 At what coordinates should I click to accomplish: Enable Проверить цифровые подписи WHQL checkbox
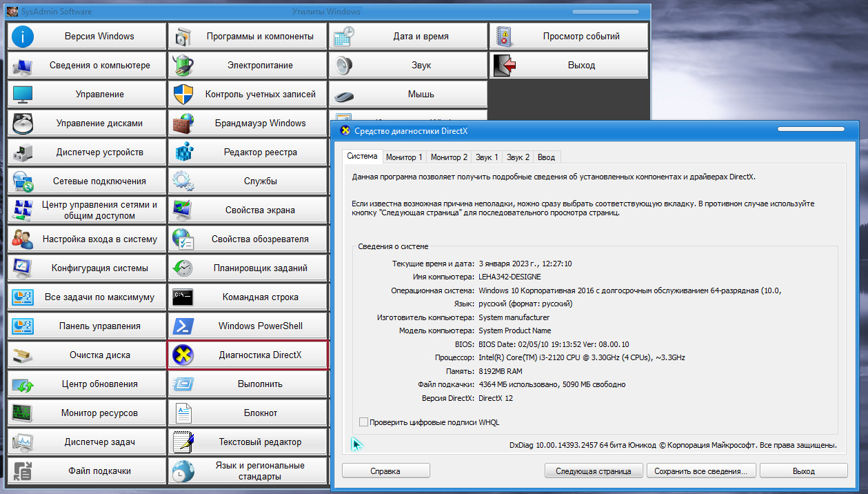(364, 422)
